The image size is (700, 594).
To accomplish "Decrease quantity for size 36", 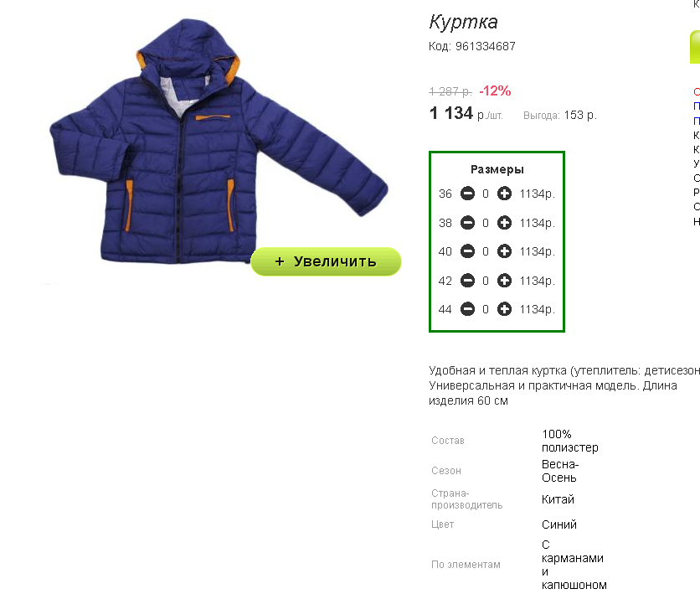I will point(467,194).
